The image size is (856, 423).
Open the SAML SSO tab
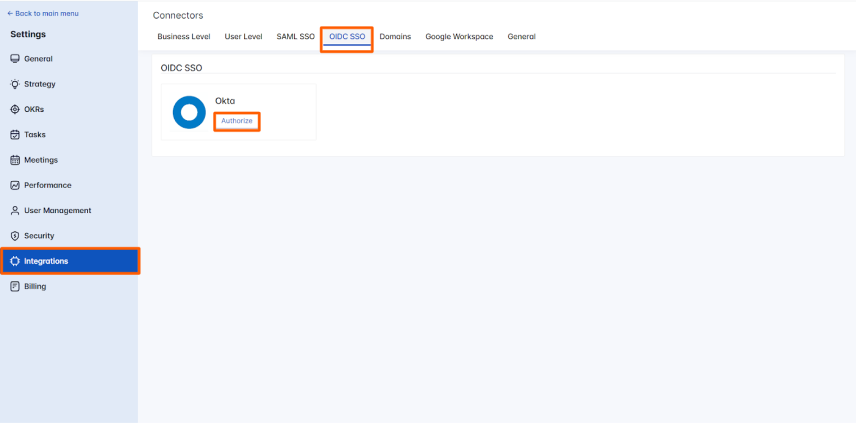pyautogui.click(x=295, y=37)
